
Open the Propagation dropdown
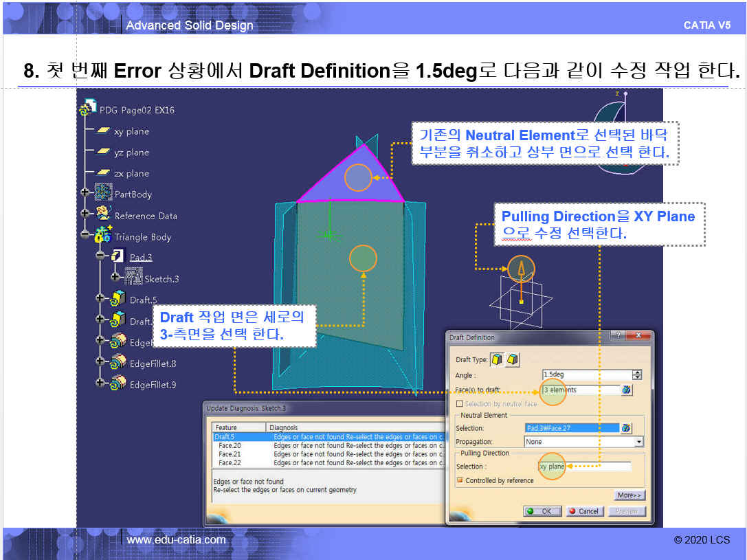click(639, 442)
